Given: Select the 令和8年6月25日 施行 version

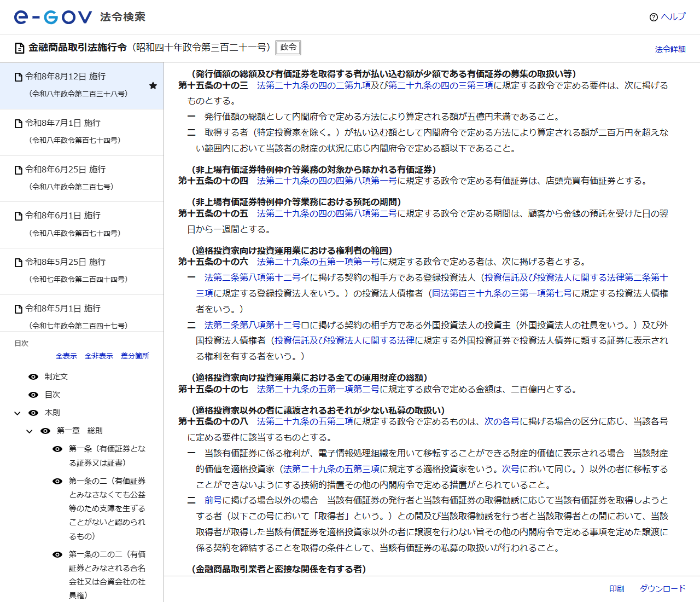Looking at the screenshot, I should [x=81, y=179].
